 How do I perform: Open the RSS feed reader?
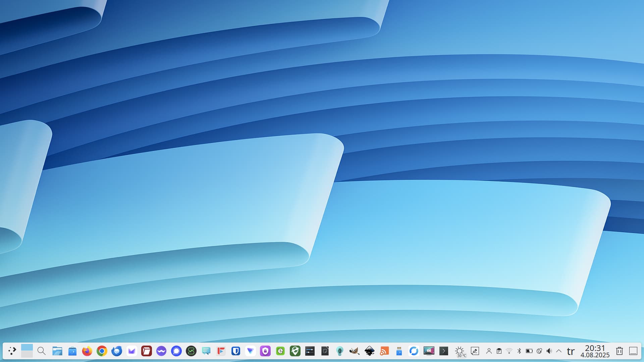point(384,351)
